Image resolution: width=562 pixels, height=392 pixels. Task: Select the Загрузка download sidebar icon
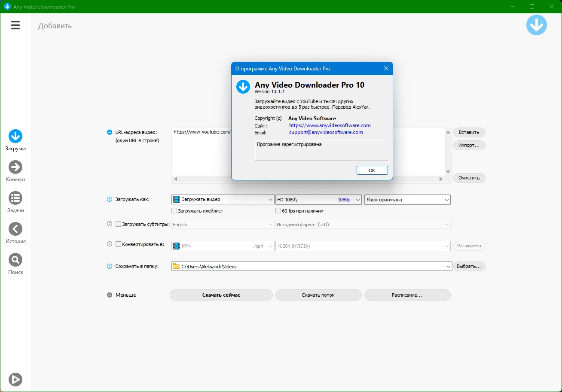coord(15,136)
